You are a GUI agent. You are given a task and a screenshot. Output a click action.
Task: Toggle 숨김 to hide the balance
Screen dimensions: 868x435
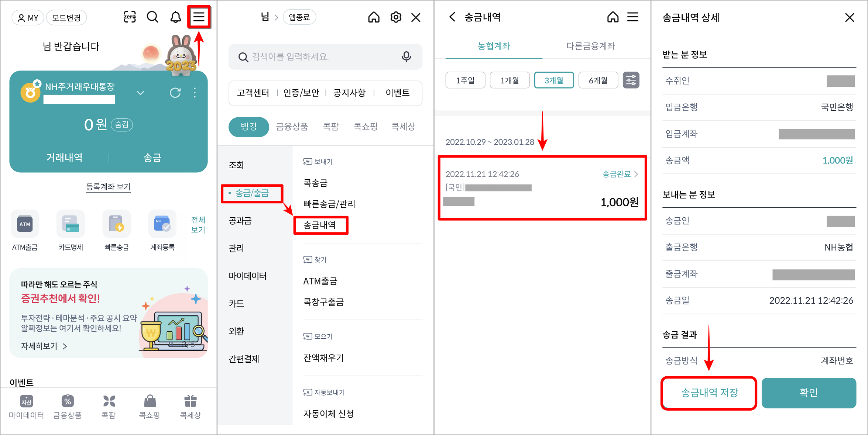coord(122,124)
